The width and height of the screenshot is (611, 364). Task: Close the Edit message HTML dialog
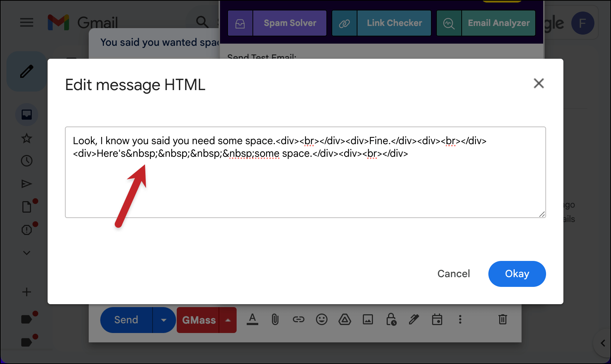point(539,83)
